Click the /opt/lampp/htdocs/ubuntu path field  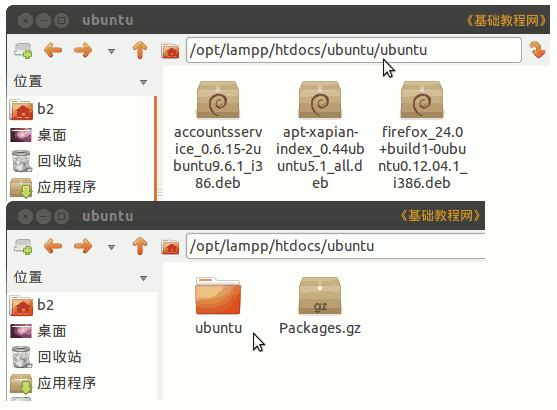[336, 246]
